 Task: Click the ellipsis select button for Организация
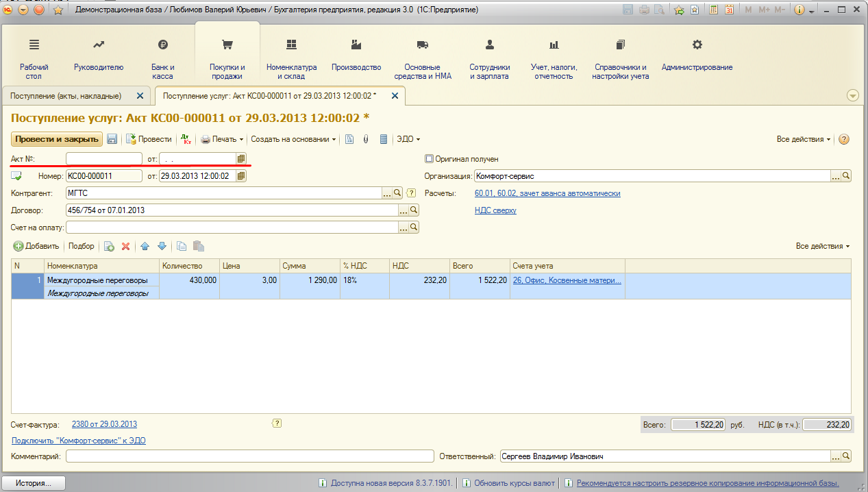[x=836, y=176]
